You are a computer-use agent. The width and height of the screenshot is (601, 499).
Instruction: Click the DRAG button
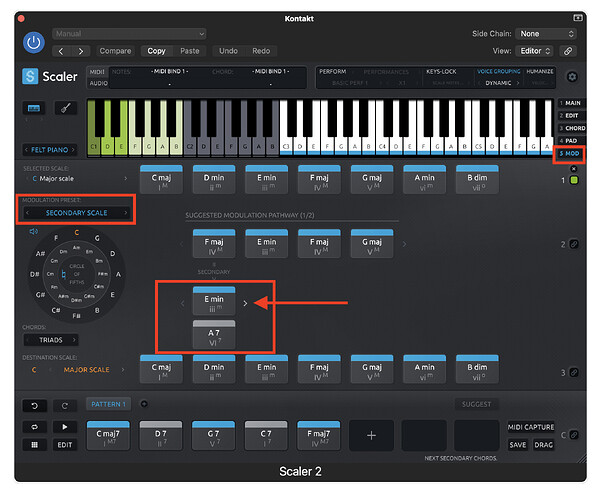(x=544, y=445)
